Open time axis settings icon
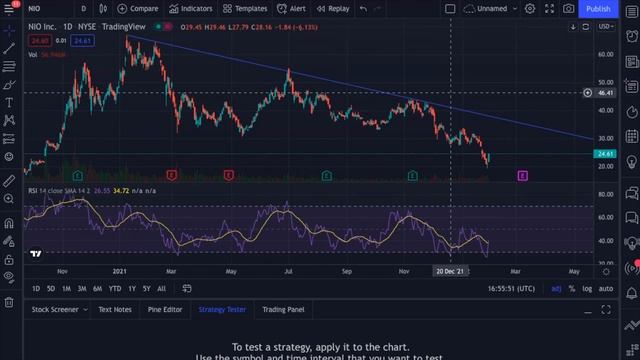Viewport: 640px width, 360px height. (606, 272)
